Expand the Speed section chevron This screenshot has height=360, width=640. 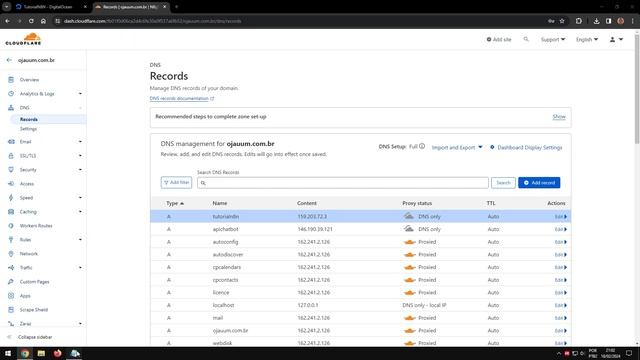[x=80, y=198]
